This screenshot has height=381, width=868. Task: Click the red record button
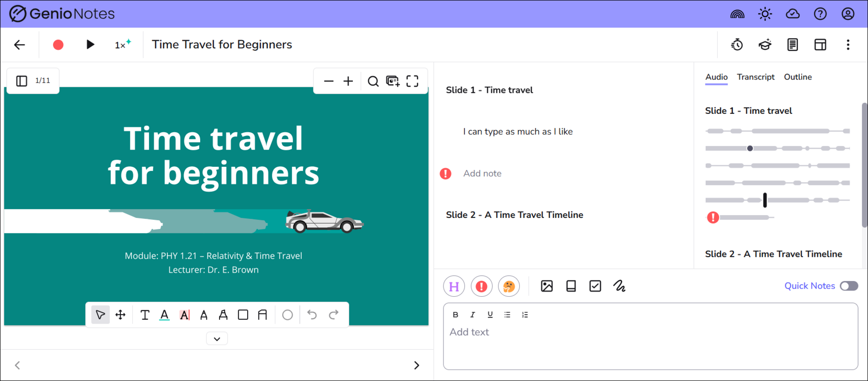point(58,45)
